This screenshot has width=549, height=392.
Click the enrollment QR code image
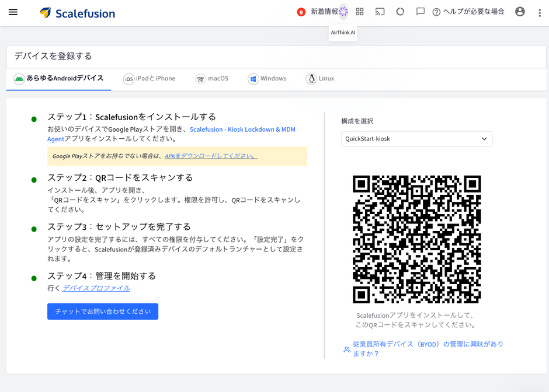[x=416, y=240]
